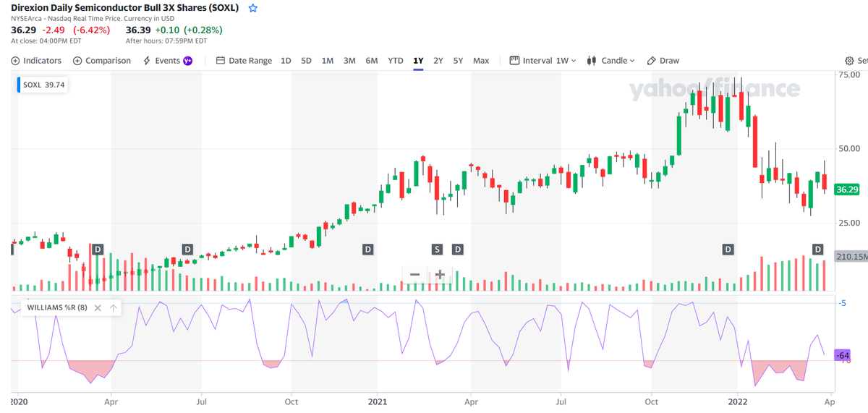The height and width of the screenshot is (413, 868).
Task: Select the 6M range
Action: click(x=372, y=61)
